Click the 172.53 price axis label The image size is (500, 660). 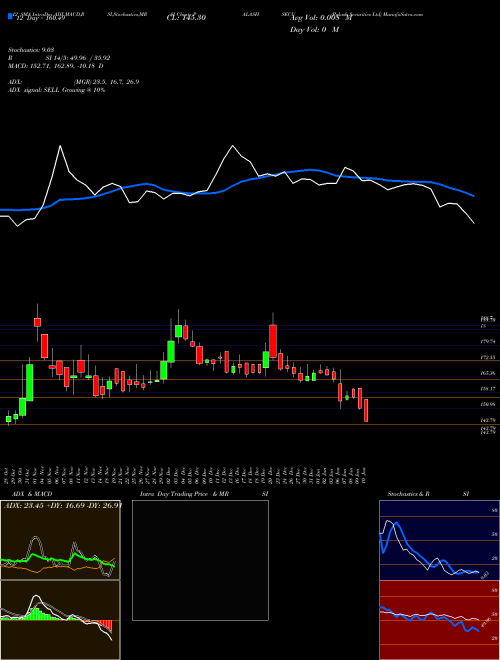(x=489, y=357)
